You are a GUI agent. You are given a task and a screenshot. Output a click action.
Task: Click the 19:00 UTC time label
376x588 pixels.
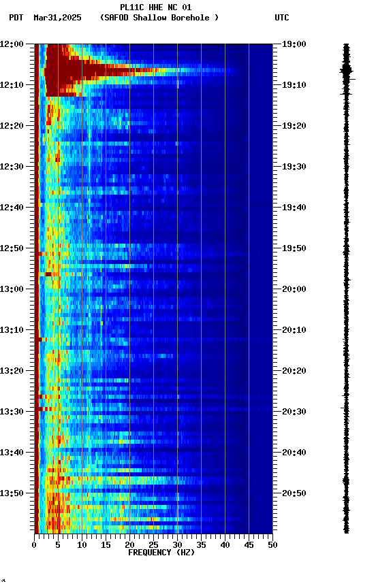[x=294, y=44]
